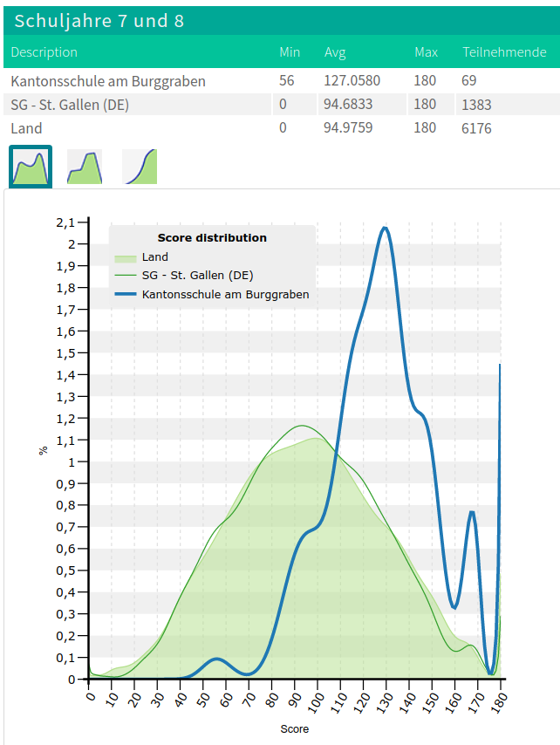
Task: Toggle Kantonsschule am Burggraben legend entry
Action: 225,295
